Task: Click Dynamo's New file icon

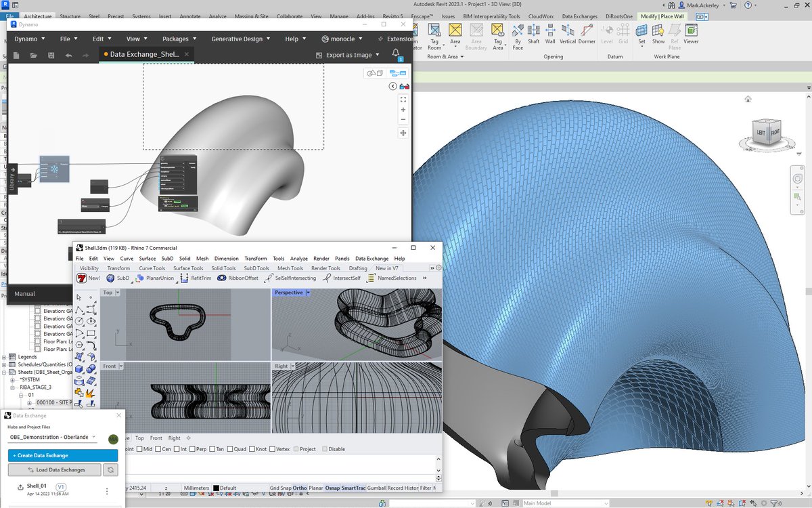Action: tap(16, 55)
